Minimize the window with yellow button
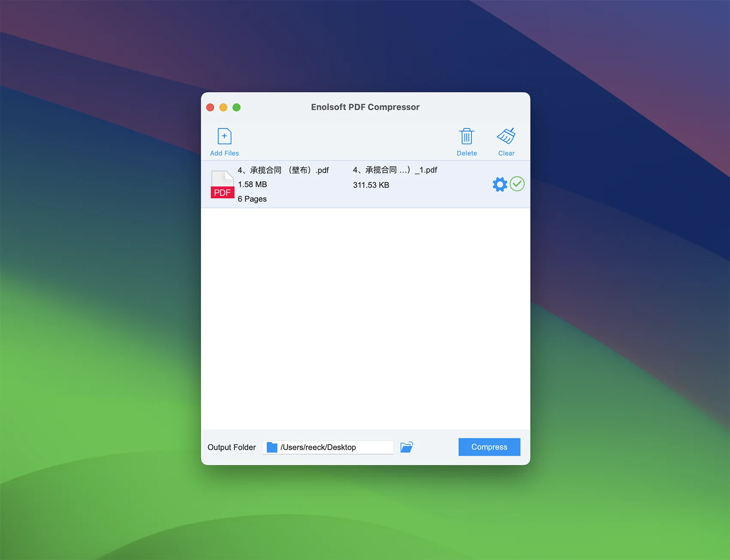 pos(223,107)
